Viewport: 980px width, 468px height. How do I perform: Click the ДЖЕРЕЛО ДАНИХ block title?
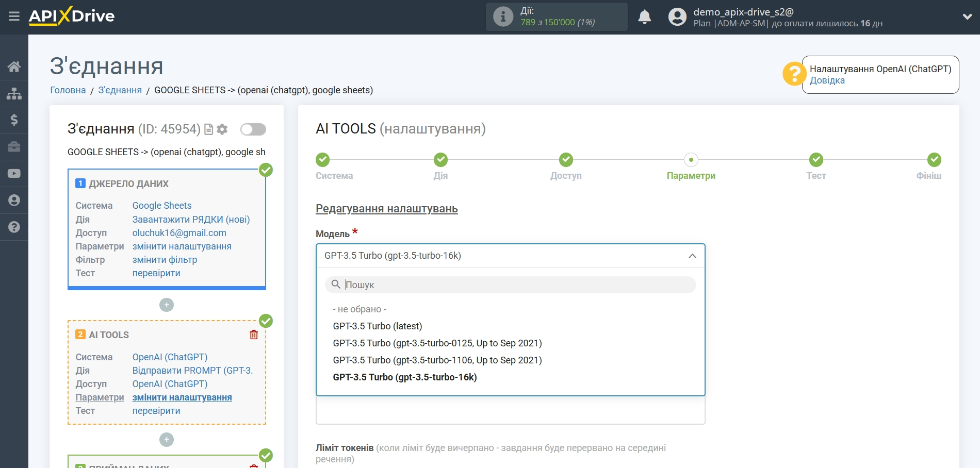[128, 184]
